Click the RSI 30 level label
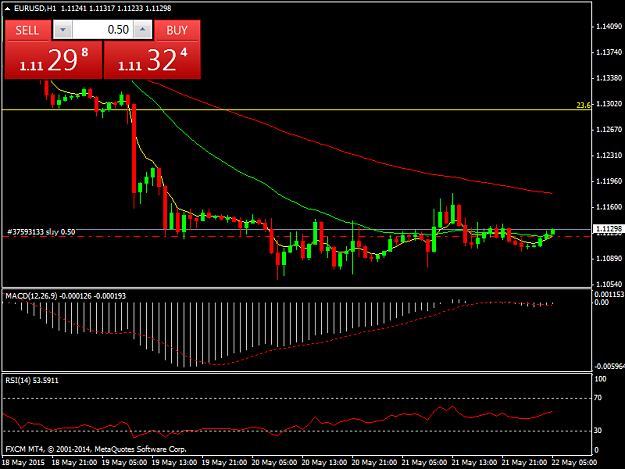625x469 pixels. coord(597,430)
